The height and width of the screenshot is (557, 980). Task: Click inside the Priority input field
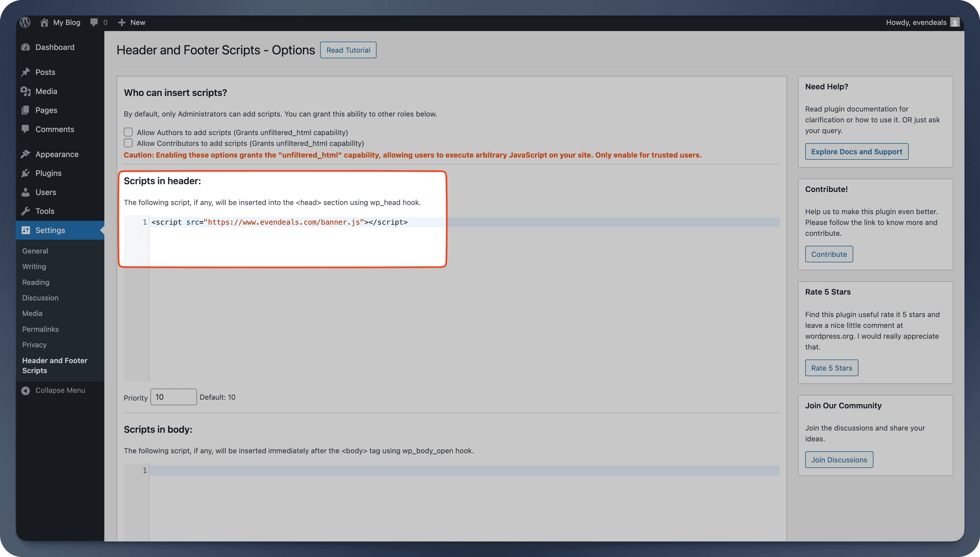173,397
